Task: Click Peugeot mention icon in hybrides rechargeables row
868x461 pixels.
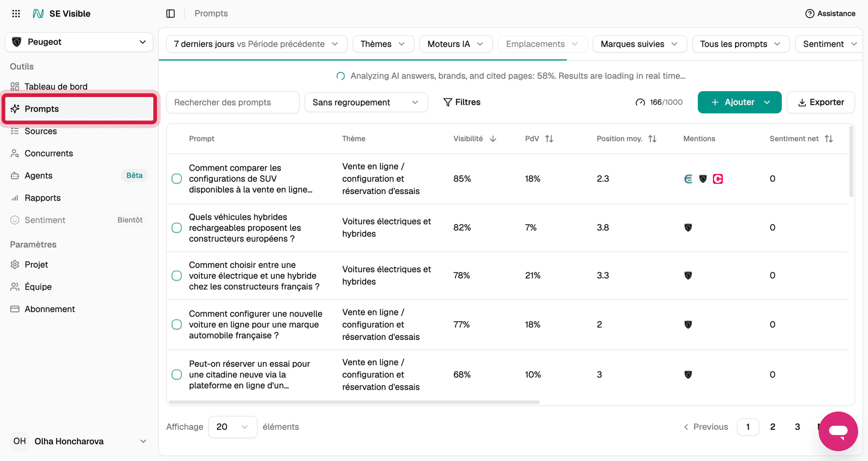Action: pyautogui.click(x=688, y=228)
